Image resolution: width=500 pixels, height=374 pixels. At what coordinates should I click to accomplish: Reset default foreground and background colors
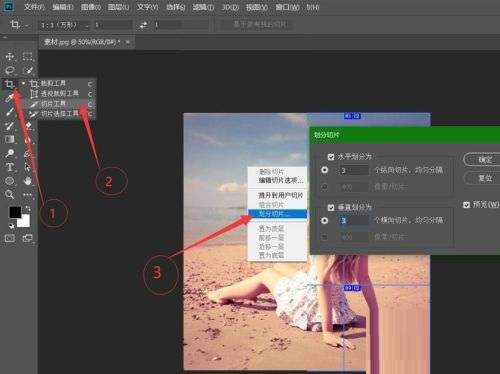pyautogui.click(x=11, y=225)
